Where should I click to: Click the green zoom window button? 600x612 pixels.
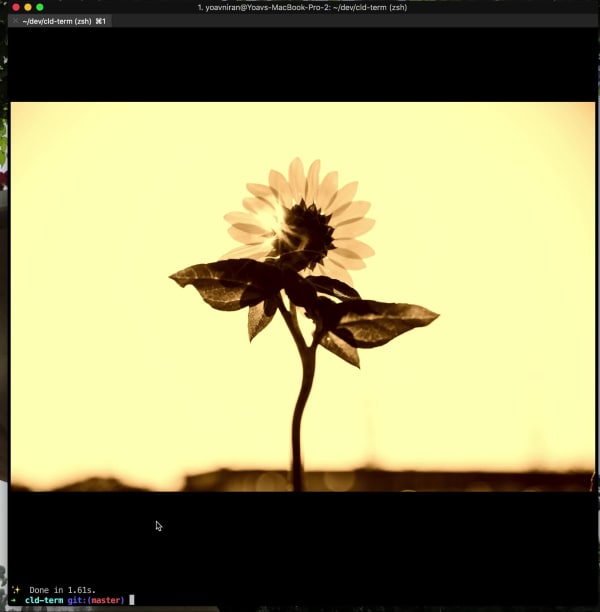40,7
